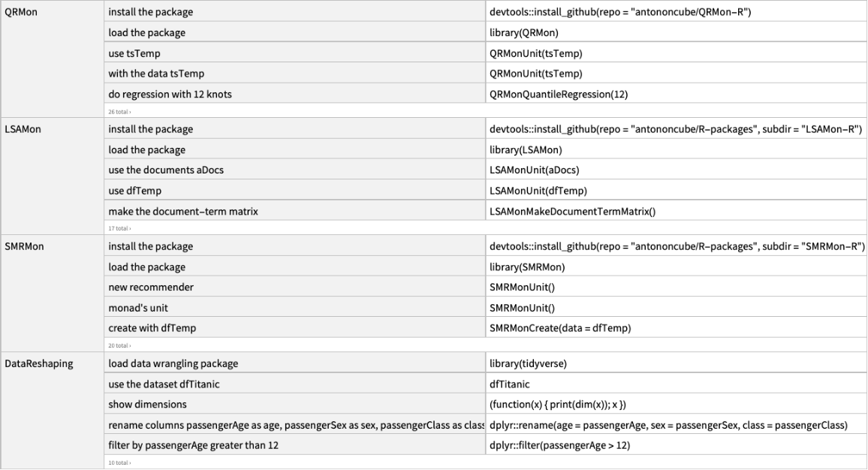The width and height of the screenshot is (868, 470).
Task: Expand the "10 total" rows under DataReshaping
Action: coord(118,462)
